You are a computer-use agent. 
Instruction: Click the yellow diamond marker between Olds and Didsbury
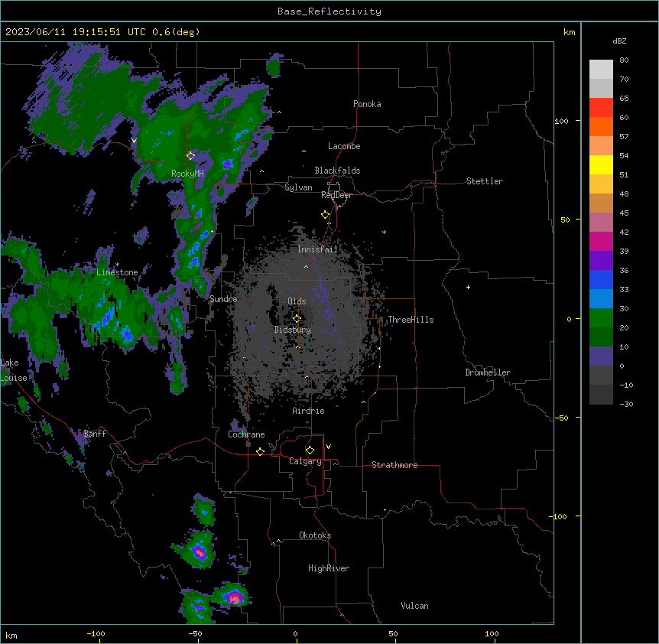coord(297,319)
